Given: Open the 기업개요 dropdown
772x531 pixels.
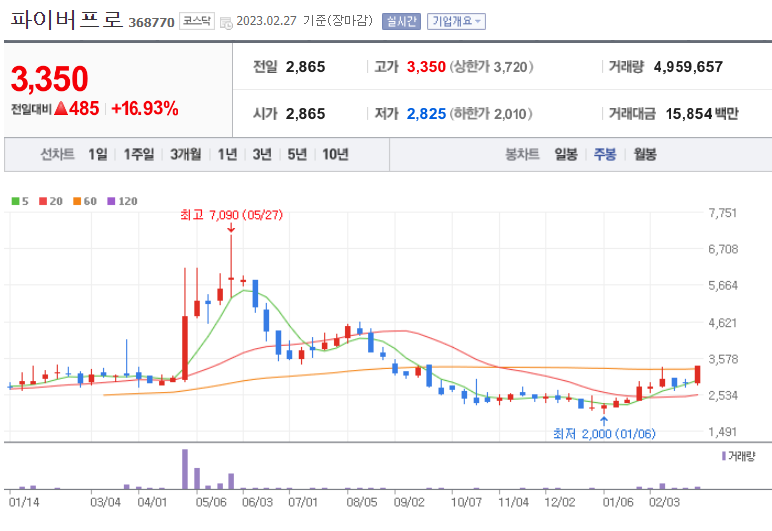Looking at the screenshot, I should (456, 22).
